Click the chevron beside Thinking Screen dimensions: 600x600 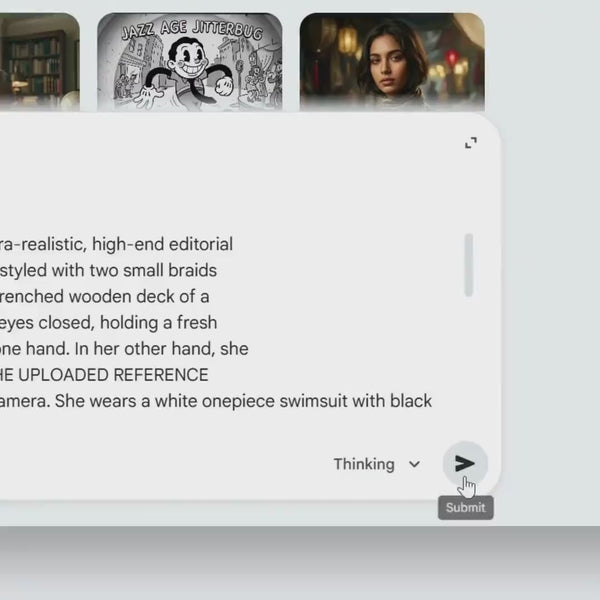(414, 465)
